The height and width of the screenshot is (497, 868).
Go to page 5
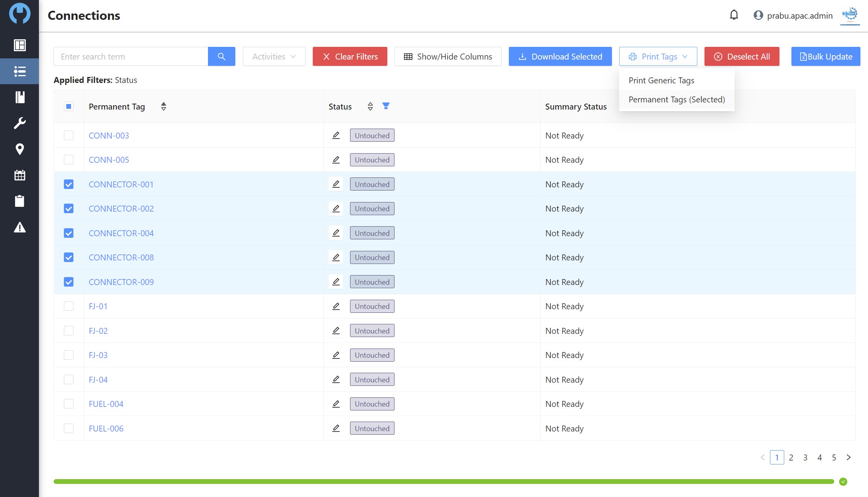(x=834, y=457)
